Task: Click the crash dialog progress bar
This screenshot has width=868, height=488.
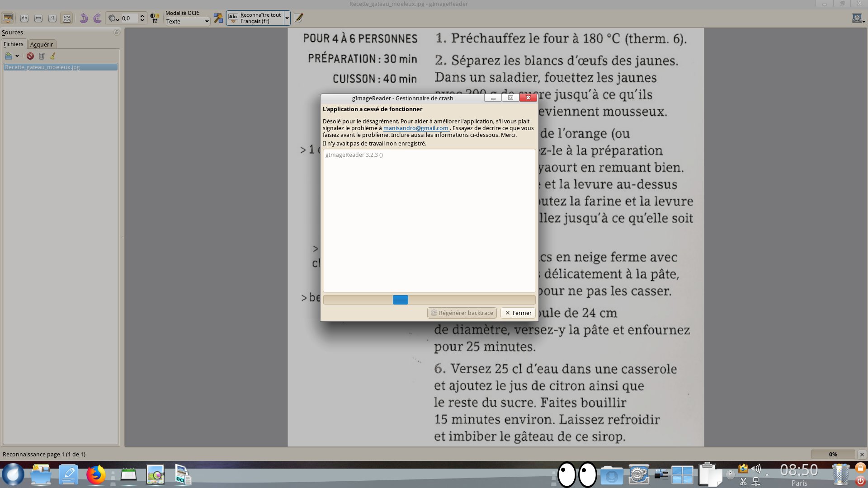Action: pos(429,300)
